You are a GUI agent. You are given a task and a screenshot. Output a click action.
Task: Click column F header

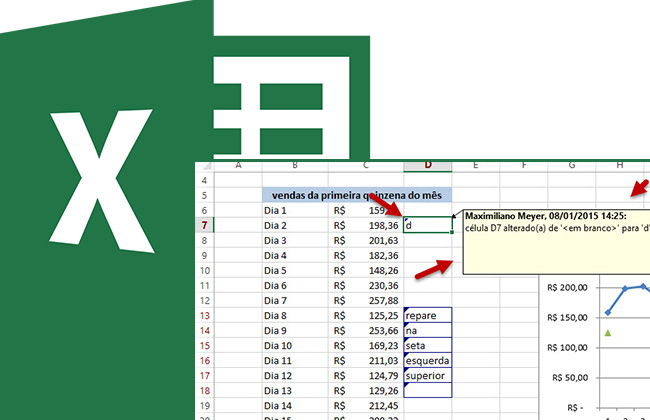click(x=524, y=165)
